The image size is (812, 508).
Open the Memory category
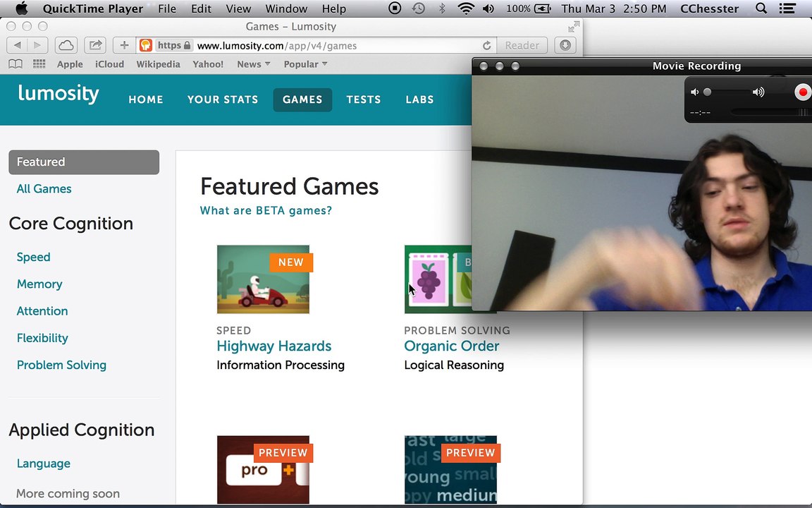tap(39, 284)
